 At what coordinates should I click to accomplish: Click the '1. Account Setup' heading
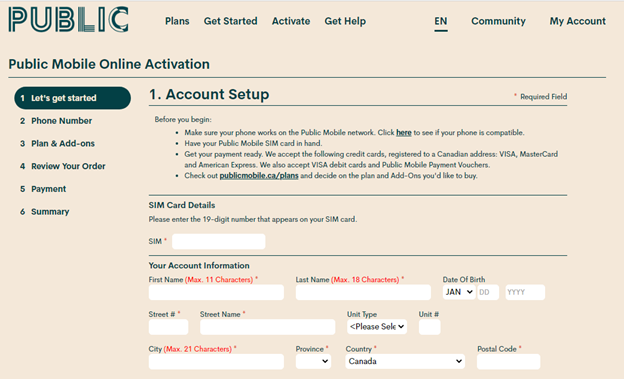209,94
